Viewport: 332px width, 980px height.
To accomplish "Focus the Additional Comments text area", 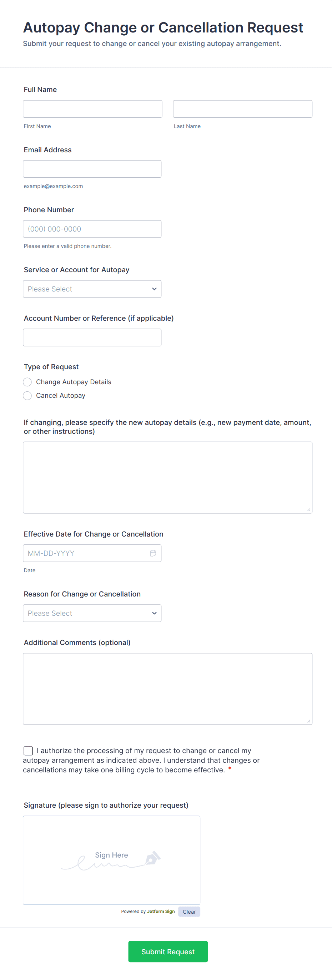I will pyautogui.click(x=167, y=689).
